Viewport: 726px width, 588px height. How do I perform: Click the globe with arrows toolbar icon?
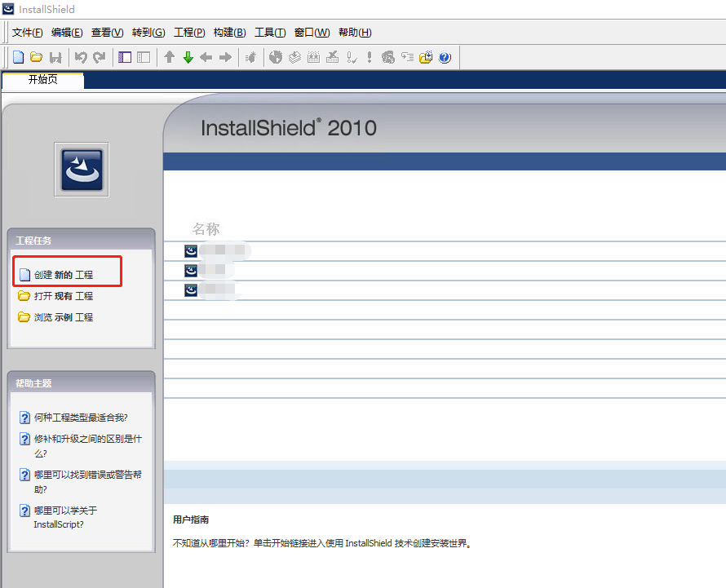[388, 57]
